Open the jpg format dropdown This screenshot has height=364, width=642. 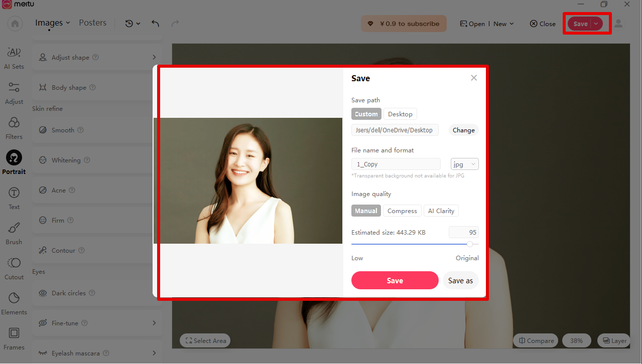click(x=464, y=164)
